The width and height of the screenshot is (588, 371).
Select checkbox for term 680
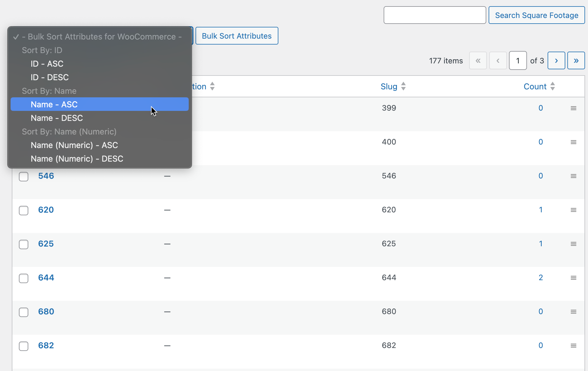pos(24,312)
